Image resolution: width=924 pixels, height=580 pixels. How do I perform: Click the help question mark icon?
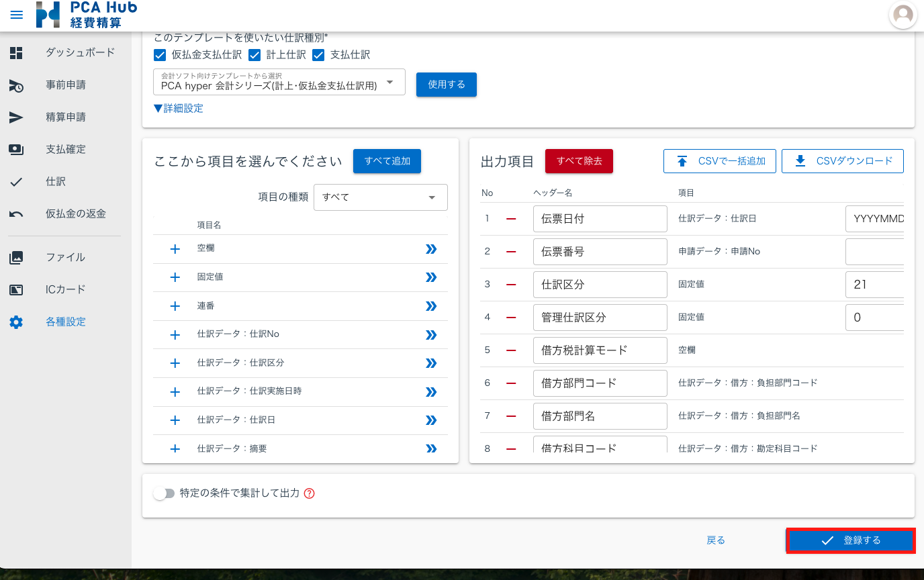(x=310, y=493)
